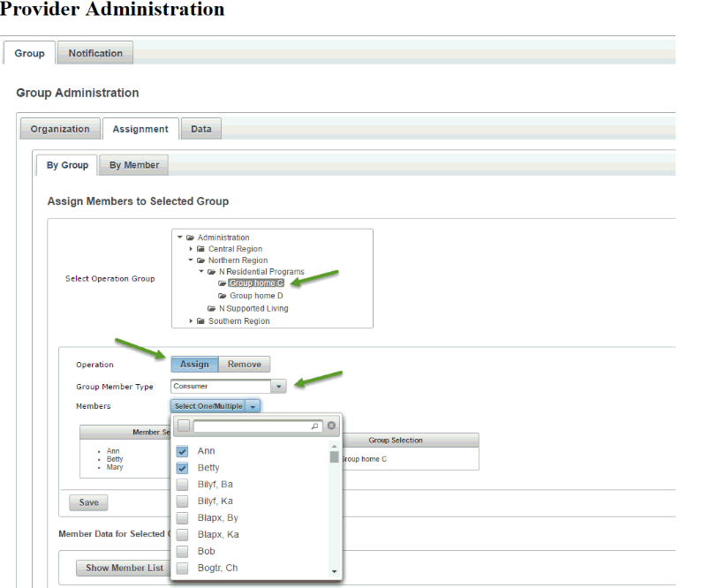
Task: Click the Southern Region folder icon
Action: tap(201, 321)
